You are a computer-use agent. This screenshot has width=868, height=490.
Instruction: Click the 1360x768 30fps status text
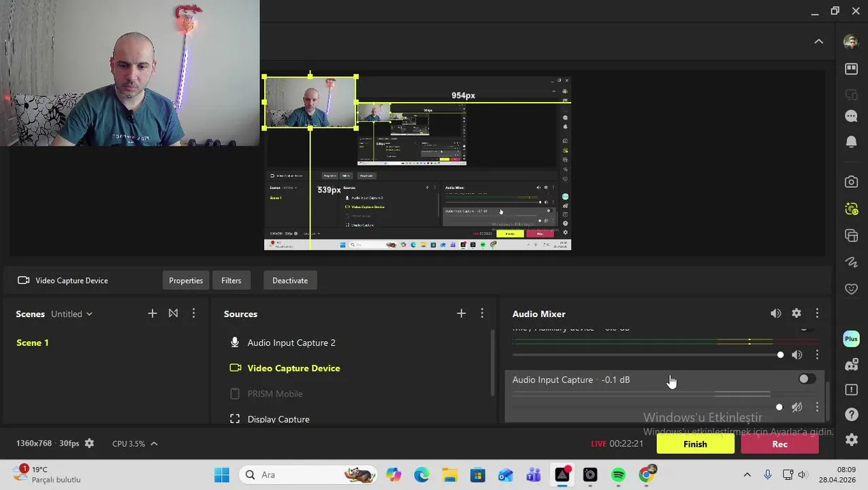(48, 443)
